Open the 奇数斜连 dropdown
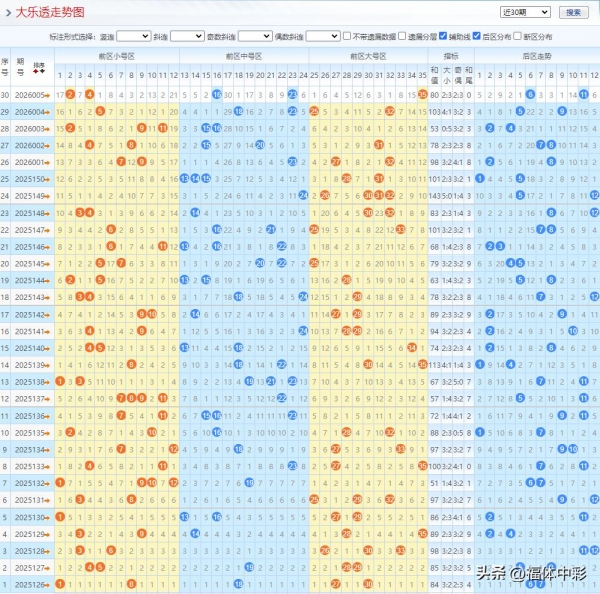The width and height of the screenshot is (600, 594). 254,36
